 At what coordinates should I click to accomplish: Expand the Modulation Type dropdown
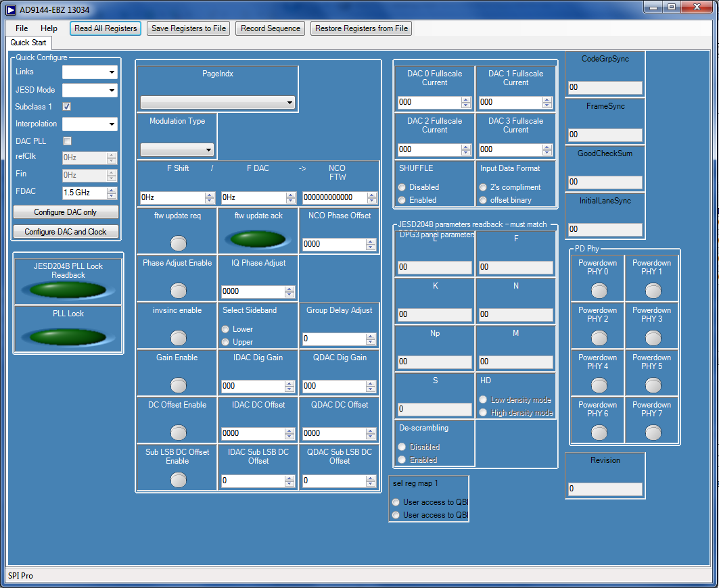pyautogui.click(x=177, y=149)
